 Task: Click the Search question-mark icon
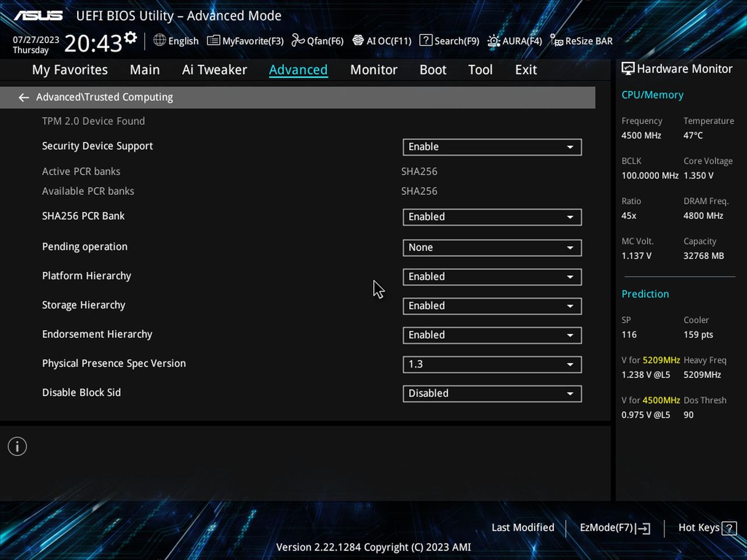(x=426, y=40)
